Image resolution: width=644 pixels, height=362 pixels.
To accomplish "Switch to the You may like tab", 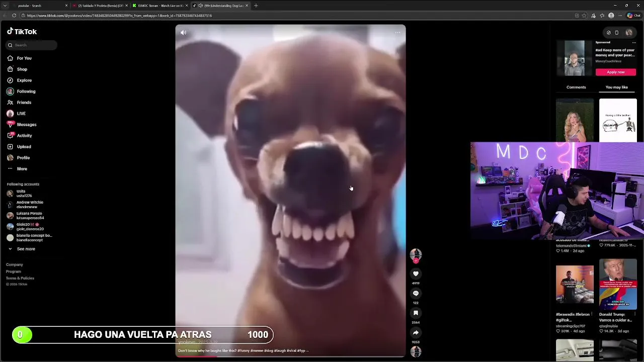I will tap(617, 87).
